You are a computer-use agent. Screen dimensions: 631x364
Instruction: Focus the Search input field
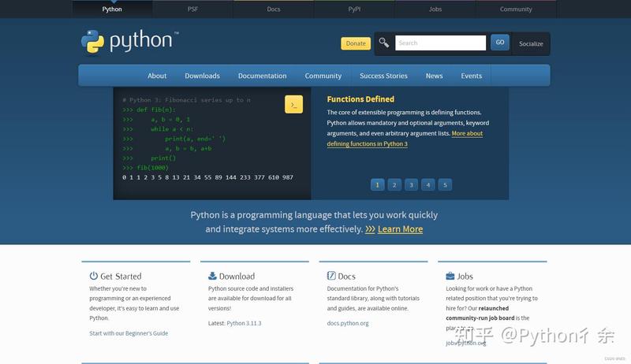point(440,43)
